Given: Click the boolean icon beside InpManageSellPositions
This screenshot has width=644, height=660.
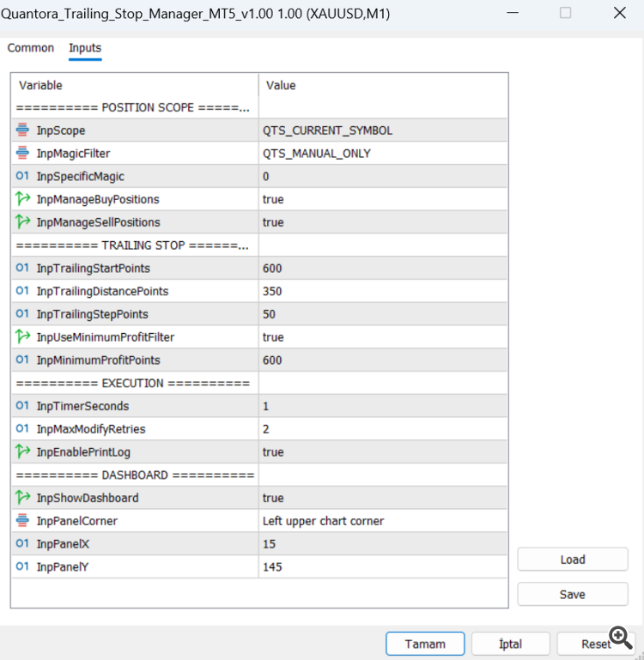Looking at the screenshot, I should coord(22,221).
